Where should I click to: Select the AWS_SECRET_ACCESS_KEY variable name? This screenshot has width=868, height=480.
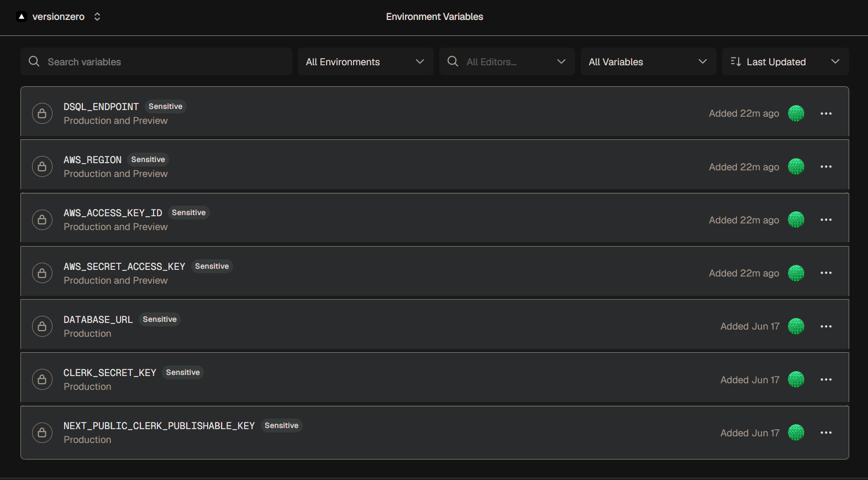tap(124, 267)
